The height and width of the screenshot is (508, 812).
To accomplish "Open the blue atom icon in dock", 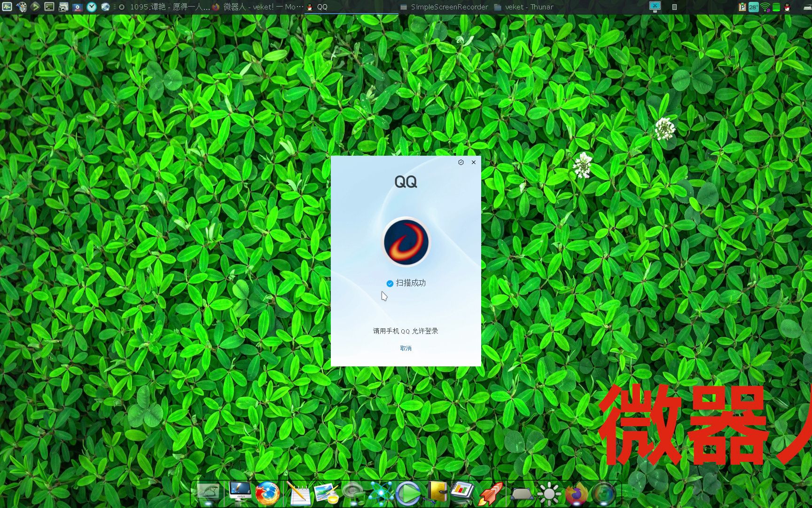I will 381,494.
